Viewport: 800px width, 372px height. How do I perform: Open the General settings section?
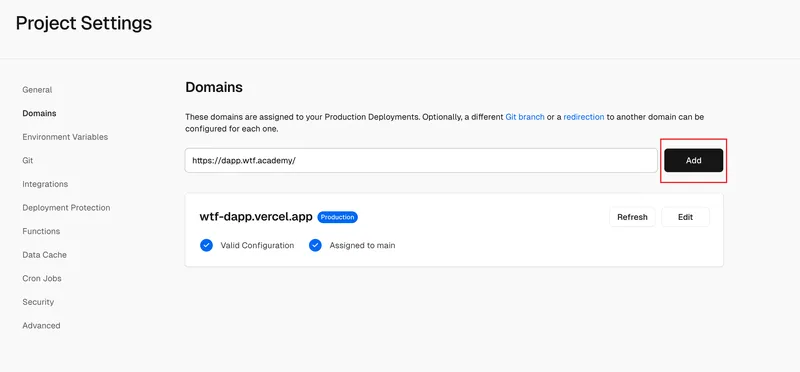point(37,90)
